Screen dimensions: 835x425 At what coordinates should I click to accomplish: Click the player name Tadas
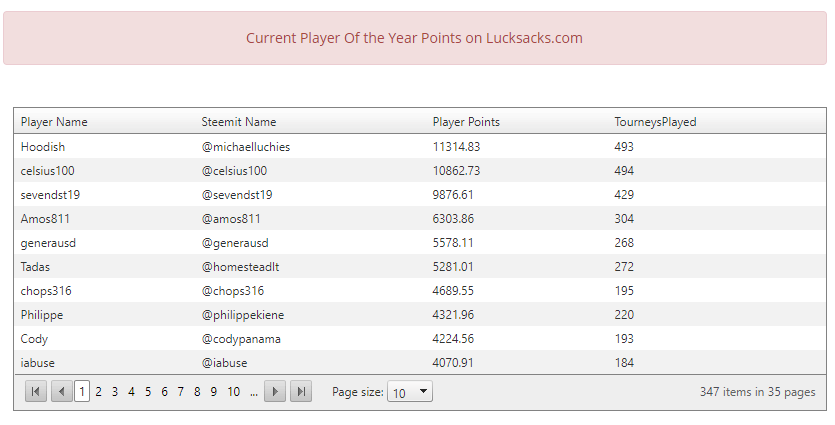35,267
